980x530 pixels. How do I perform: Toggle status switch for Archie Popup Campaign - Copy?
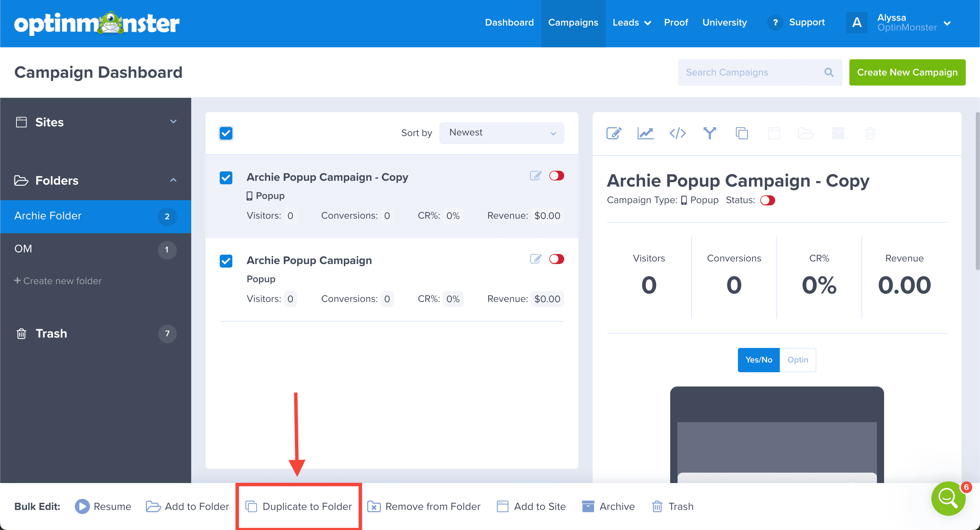click(556, 176)
